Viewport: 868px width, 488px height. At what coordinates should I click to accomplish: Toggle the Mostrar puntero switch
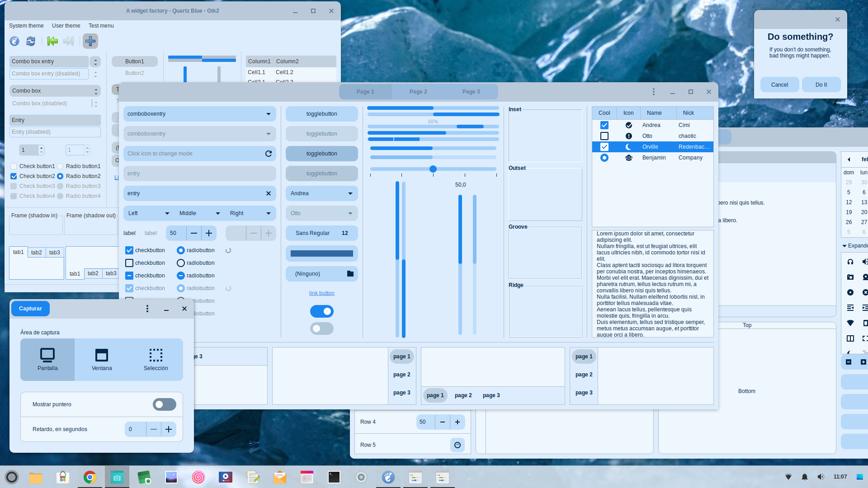(165, 404)
